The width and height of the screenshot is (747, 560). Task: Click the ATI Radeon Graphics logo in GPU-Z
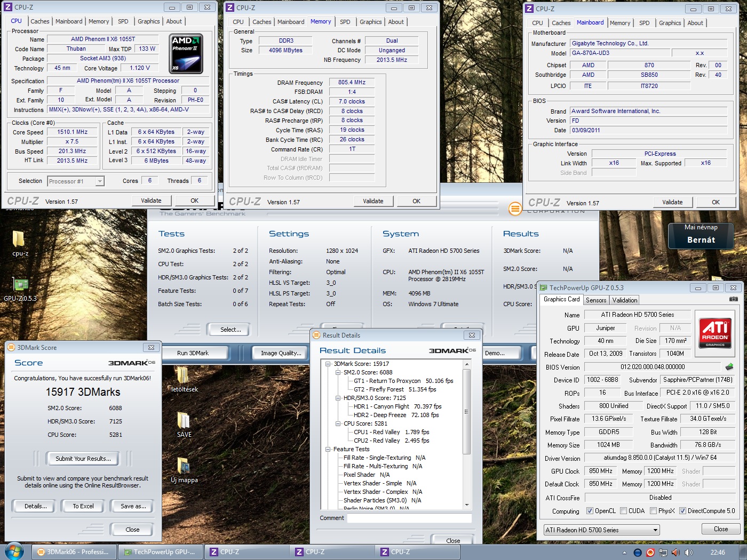pyautogui.click(x=715, y=333)
